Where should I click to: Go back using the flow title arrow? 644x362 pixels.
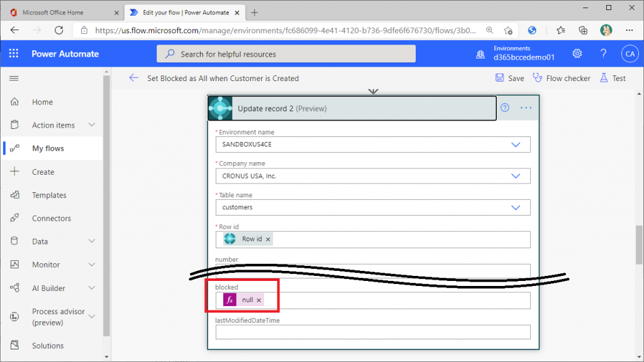(x=134, y=78)
